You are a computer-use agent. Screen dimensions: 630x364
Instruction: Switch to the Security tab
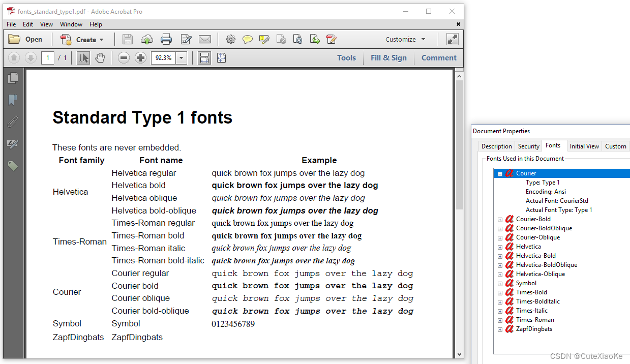529,146
